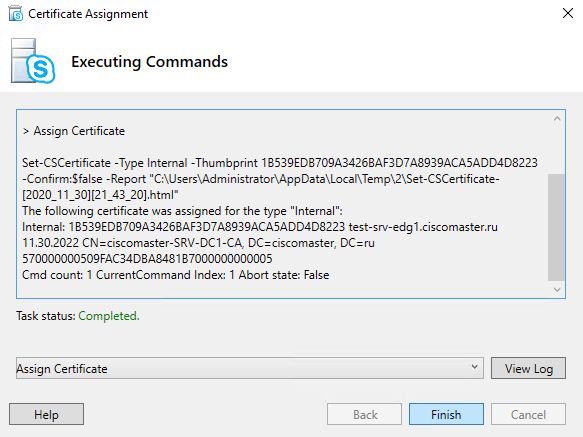This screenshot has height=437, width=583.
Task: Click the Executing Commands heading
Action: [149, 62]
